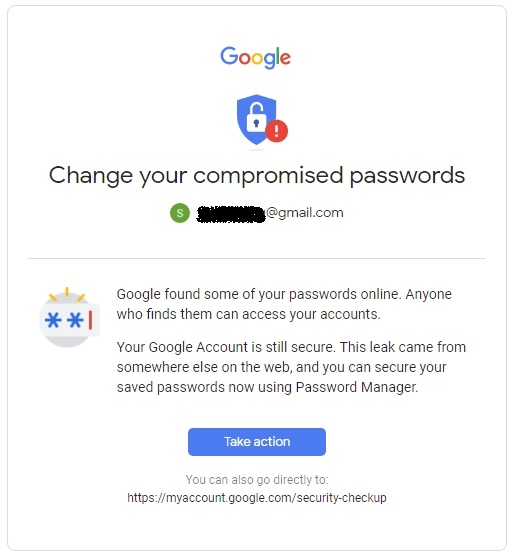
Task: Click the red letter e in Google logo
Action: point(285,59)
